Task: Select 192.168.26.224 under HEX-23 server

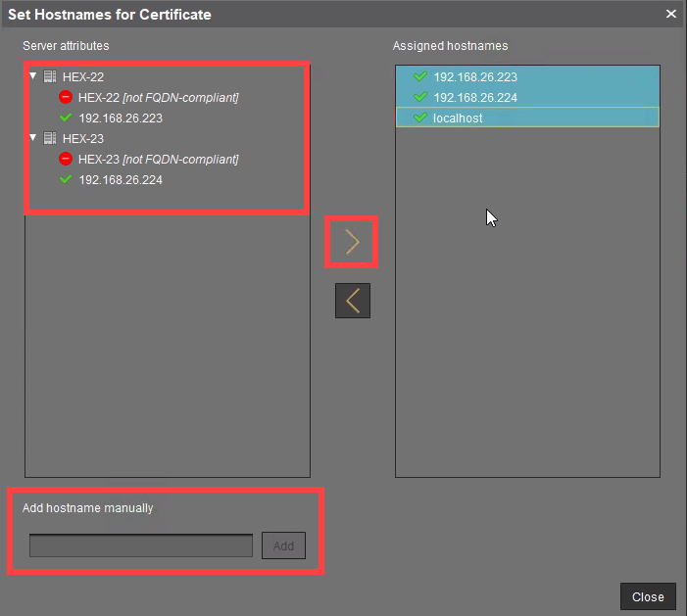Action: pos(121,180)
